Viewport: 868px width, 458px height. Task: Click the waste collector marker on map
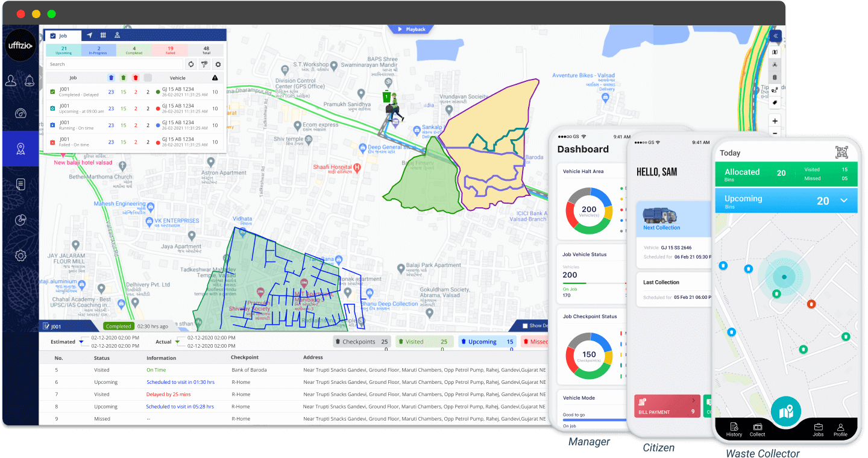[393, 107]
